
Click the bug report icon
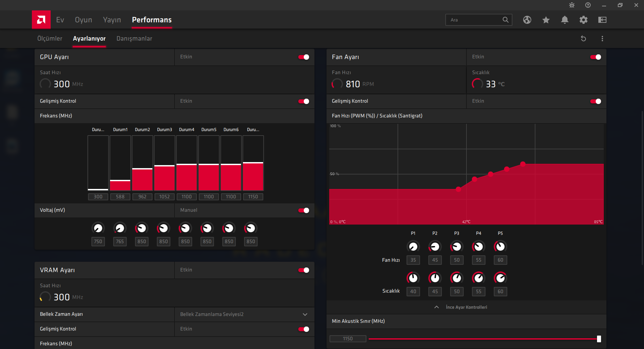coord(572,5)
